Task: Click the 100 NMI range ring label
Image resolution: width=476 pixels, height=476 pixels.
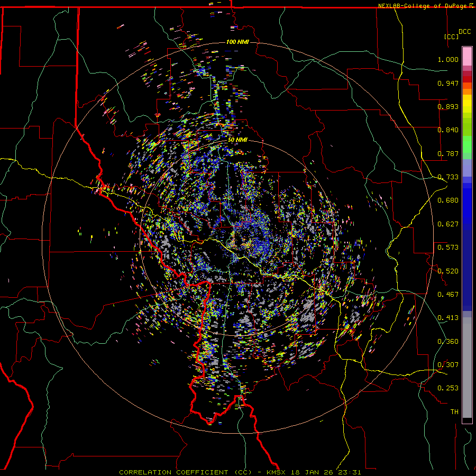Action: 237,42
